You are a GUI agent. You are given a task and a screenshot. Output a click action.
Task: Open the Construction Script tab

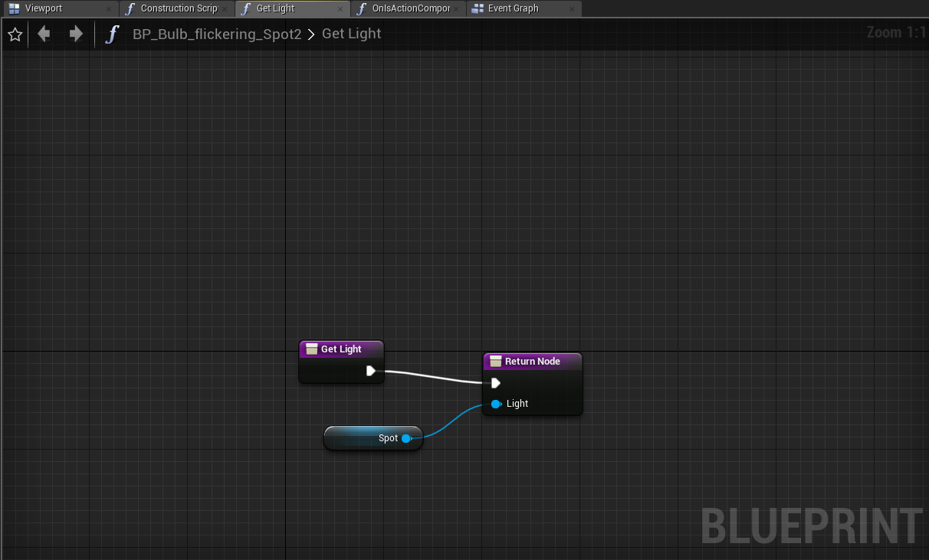(179, 8)
